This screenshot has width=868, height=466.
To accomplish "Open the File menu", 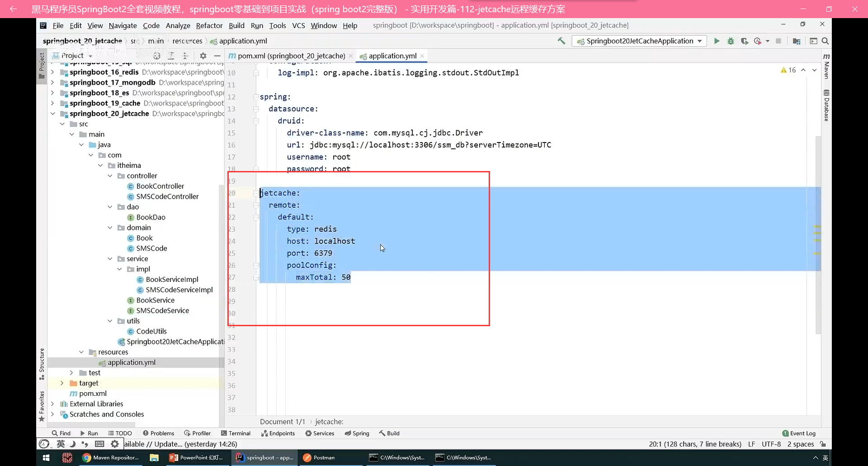I will 58,25.
